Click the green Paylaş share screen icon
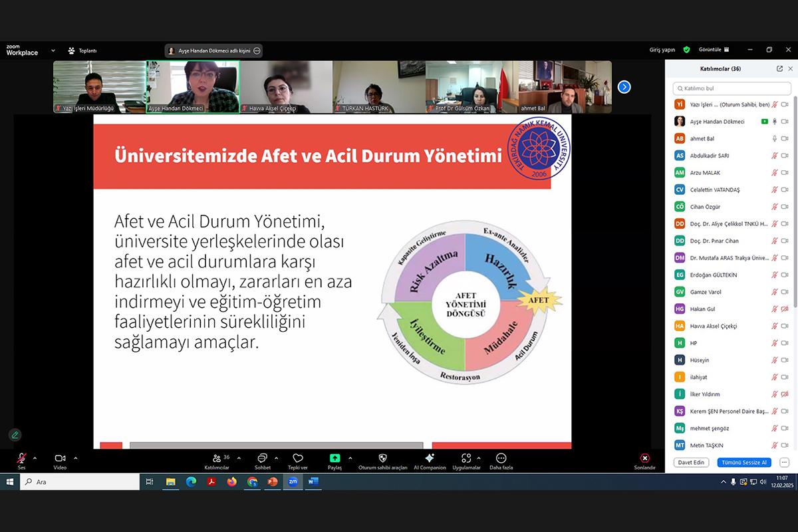 pos(334,458)
